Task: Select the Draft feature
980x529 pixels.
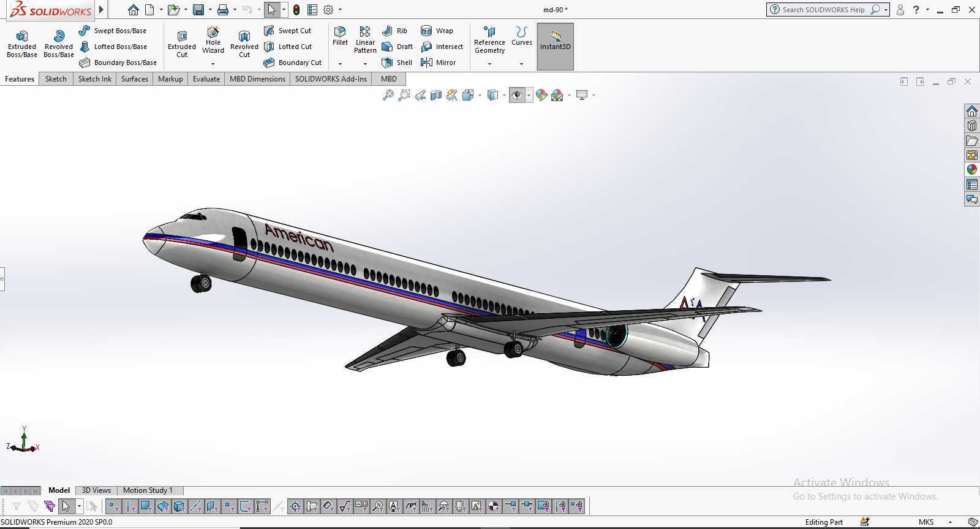Action: pyautogui.click(x=397, y=47)
